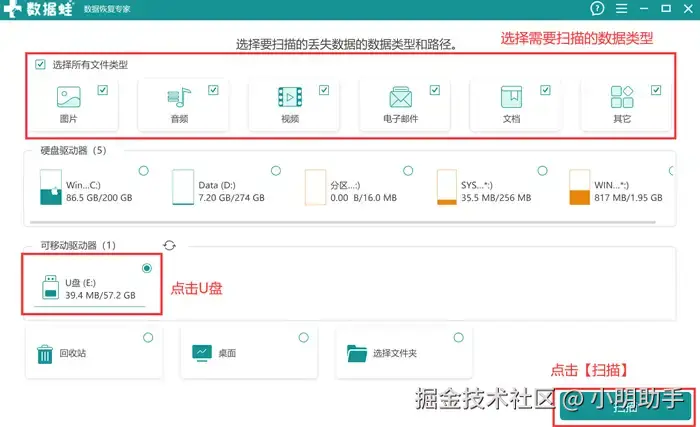Viewport: 700px width, 427px height.
Task: Click the WIN 1.95 GB drive icon
Action: point(579,187)
